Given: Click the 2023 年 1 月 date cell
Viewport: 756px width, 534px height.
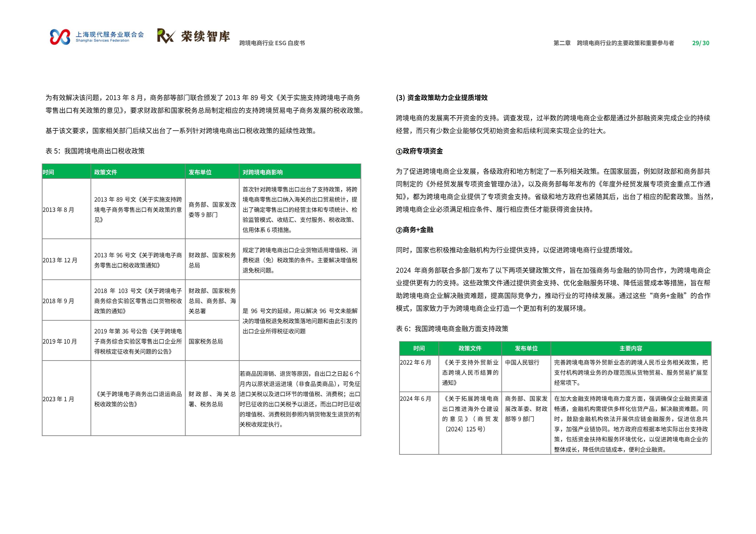Looking at the screenshot, I should [67, 398].
